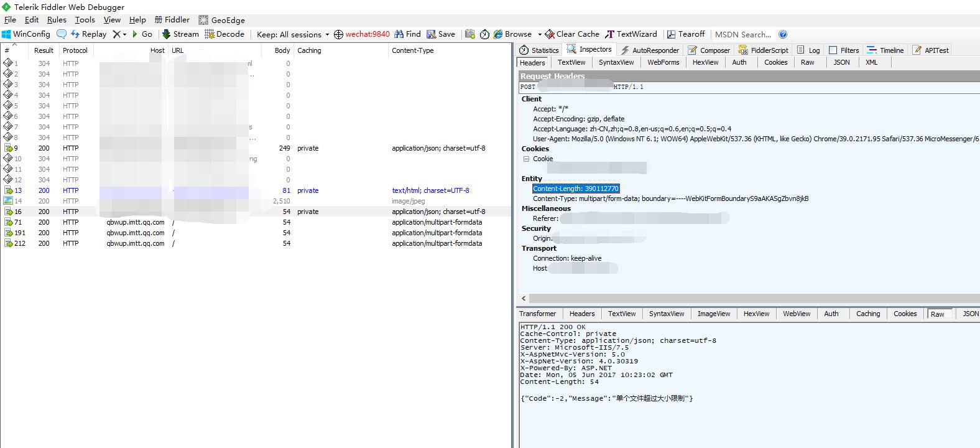The height and width of the screenshot is (448, 980).
Task: Click into MSDN Search box
Action: (743, 34)
